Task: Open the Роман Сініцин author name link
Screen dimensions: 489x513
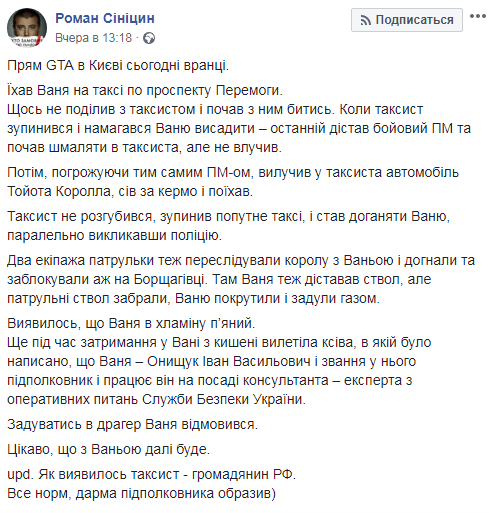Action: coord(105,18)
